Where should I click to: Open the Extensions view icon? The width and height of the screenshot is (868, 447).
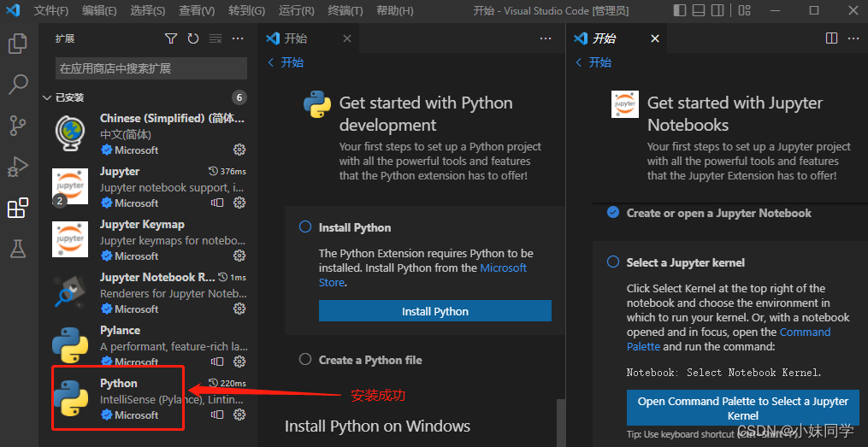click(18, 208)
